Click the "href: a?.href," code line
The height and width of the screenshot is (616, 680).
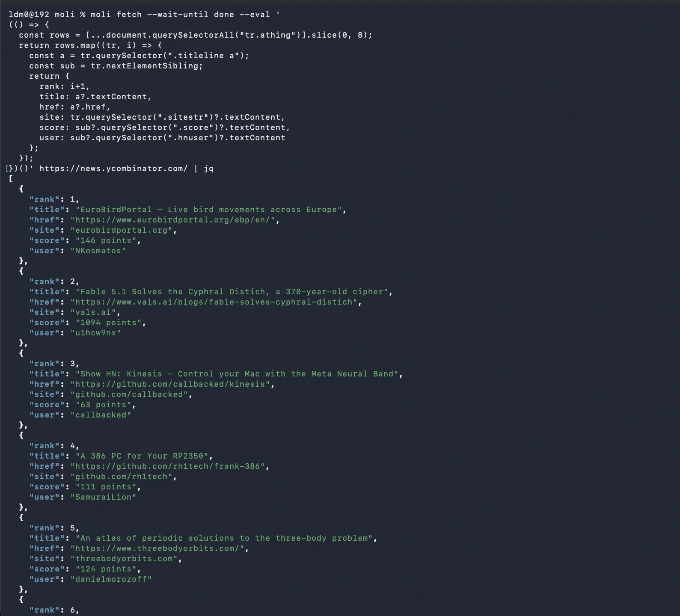click(75, 107)
